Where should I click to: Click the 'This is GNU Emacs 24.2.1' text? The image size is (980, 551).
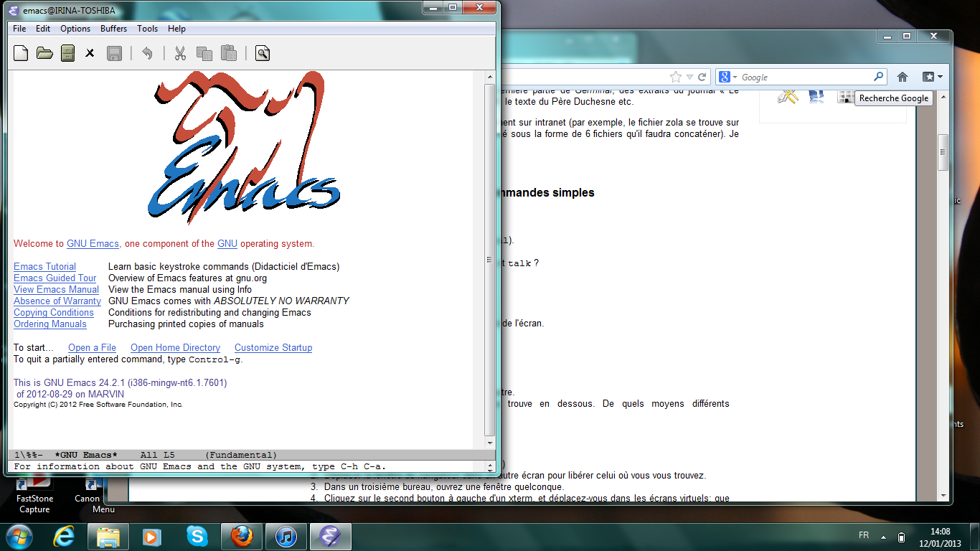120,382
